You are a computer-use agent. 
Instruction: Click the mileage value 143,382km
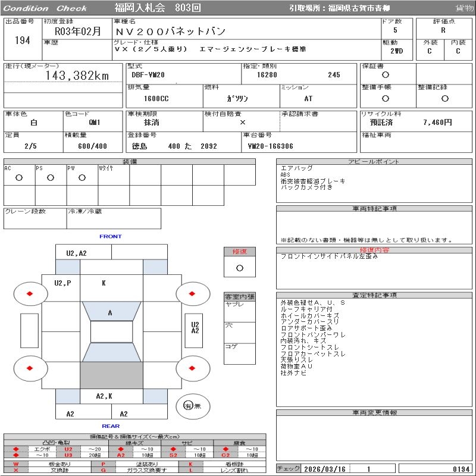77,76
